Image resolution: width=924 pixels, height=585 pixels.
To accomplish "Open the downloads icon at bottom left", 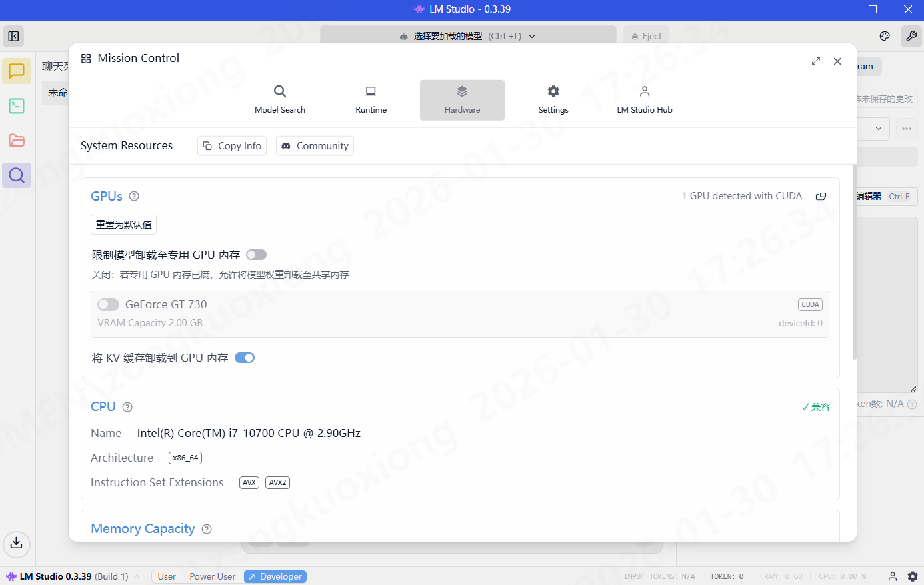I will (17, 543).
